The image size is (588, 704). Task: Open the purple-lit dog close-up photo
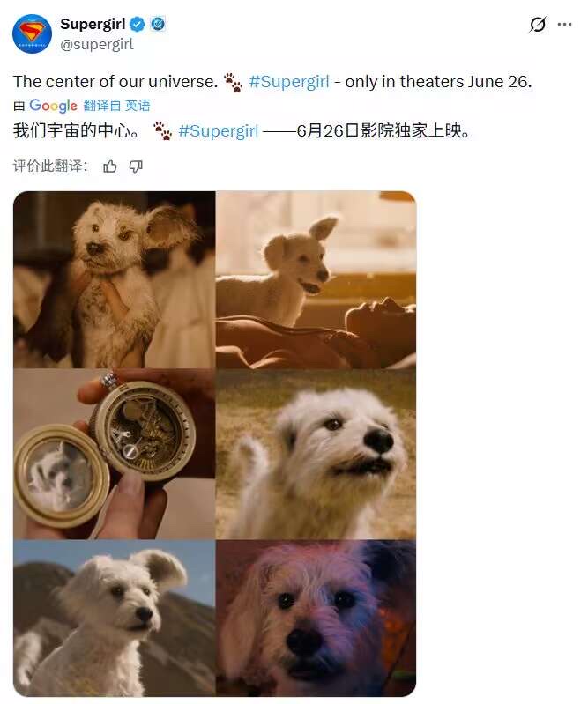point(316,619)
